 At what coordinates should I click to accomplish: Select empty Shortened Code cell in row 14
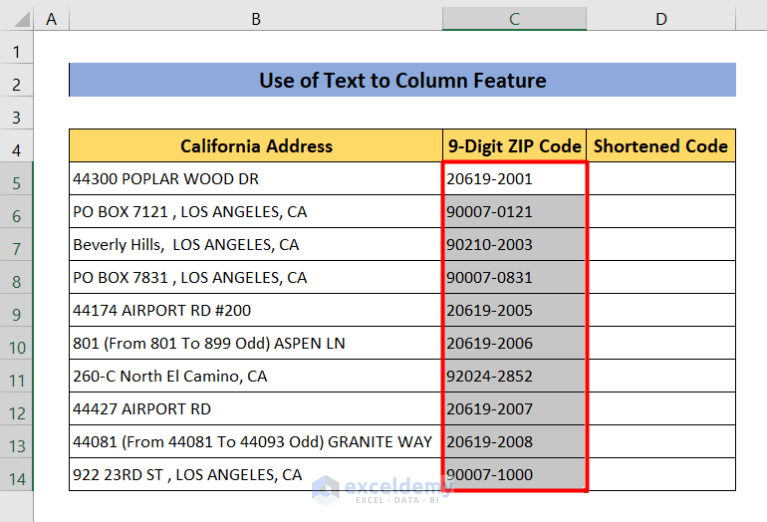point(661,474)
